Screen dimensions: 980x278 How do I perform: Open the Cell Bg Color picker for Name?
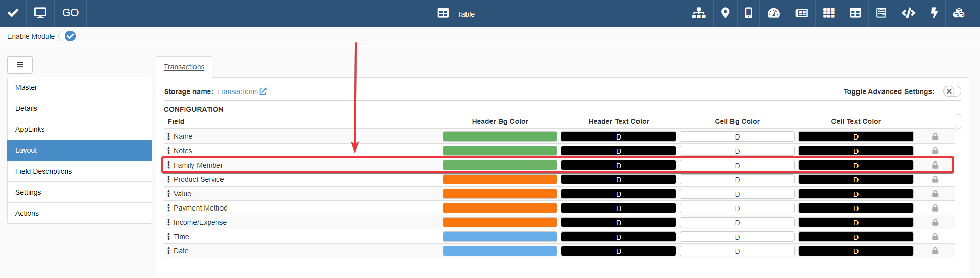[x=737, y=136]
